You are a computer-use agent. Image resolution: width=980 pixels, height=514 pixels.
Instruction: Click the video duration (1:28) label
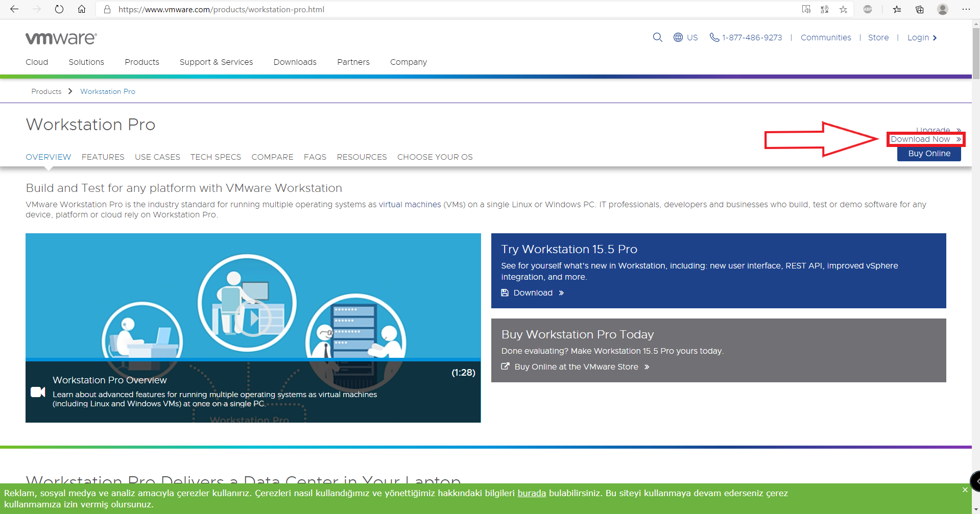463,373
